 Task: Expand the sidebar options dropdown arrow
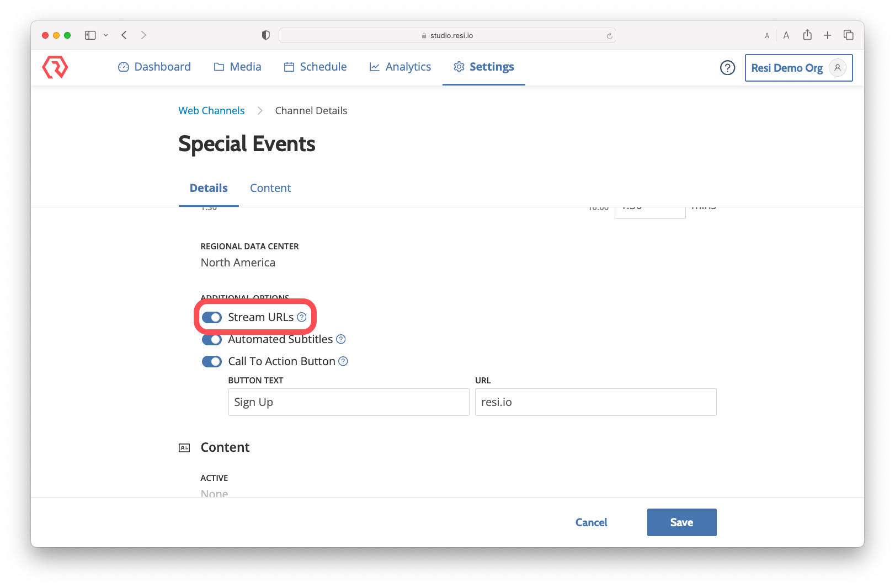(106, 35)
